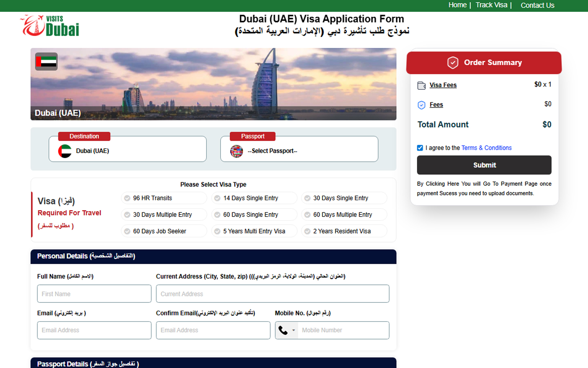The image size is (588, 368).
Task: Untick the Terms & Conditions agreement checkbox
Action: 420,148
